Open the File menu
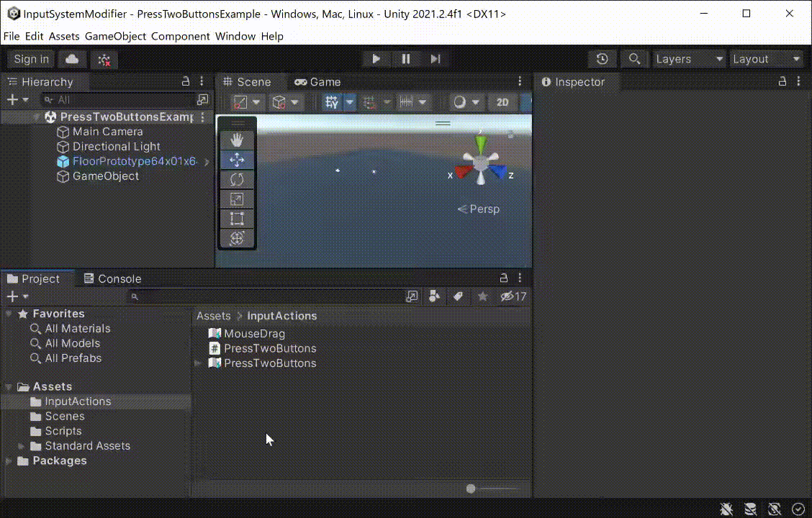This screenshot has height=518, width=812. click(12, 36)
